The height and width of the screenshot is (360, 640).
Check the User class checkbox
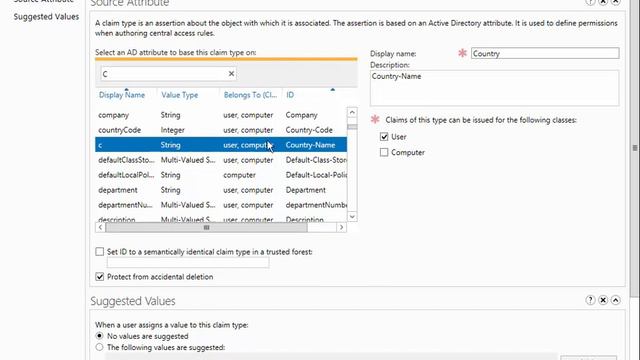[384, 137]
